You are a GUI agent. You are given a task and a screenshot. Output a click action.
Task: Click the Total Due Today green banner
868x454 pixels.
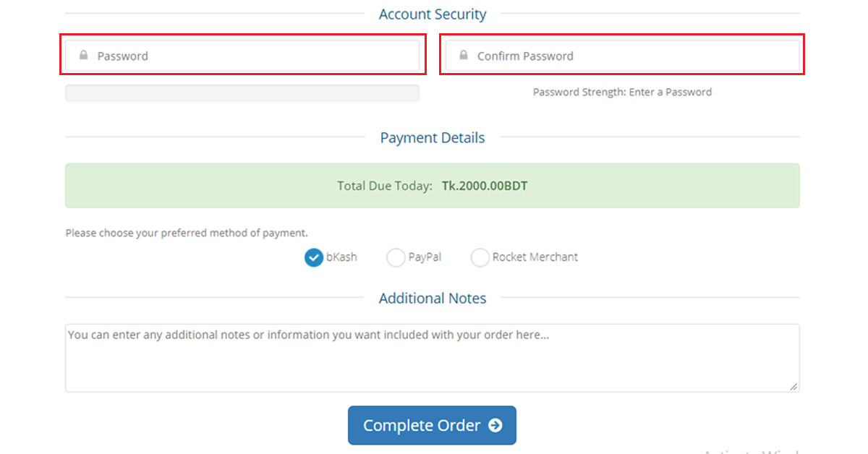point(432,186)
